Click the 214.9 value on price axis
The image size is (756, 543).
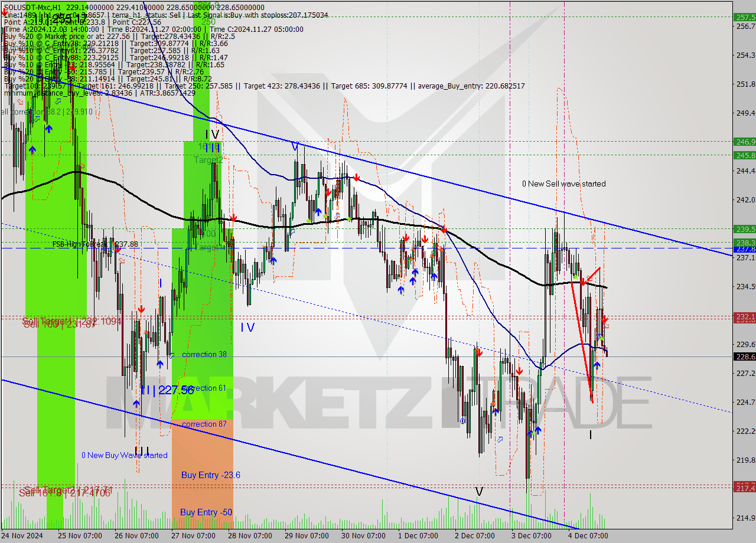point(745,518)
